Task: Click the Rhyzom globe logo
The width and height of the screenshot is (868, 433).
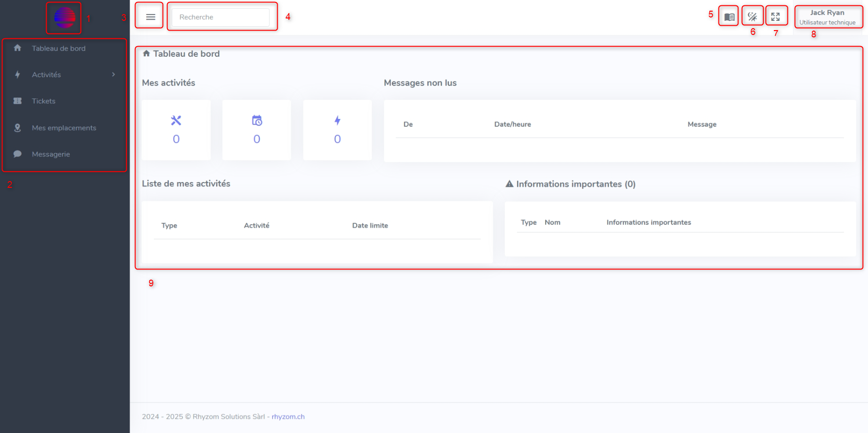Action: 64,18
